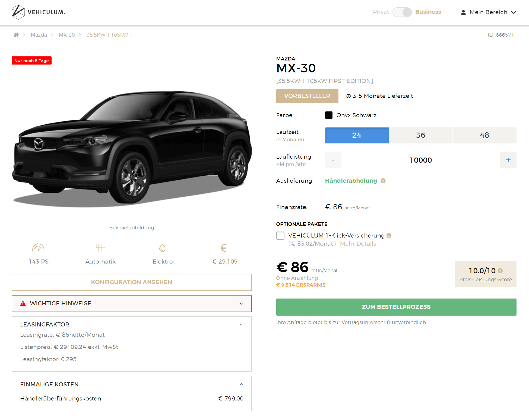Click the red warning triangle icon

pyautogui.click(x=23, y=303)
